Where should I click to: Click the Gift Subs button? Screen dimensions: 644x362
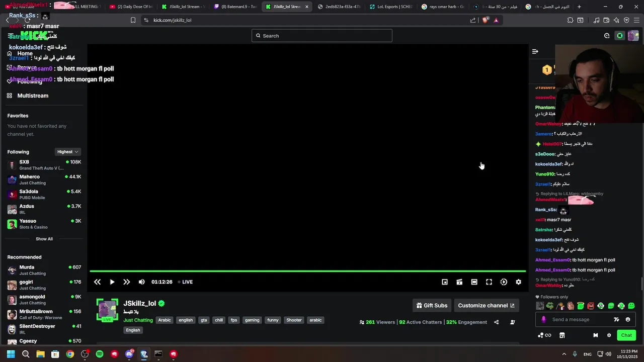point(432,305)
